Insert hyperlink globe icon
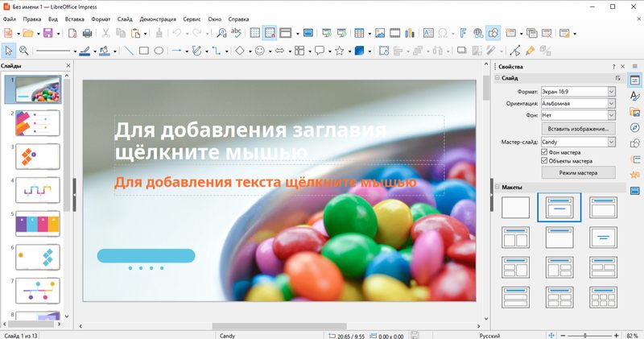Viewport: 644px width, 339px height. (478, 33)
